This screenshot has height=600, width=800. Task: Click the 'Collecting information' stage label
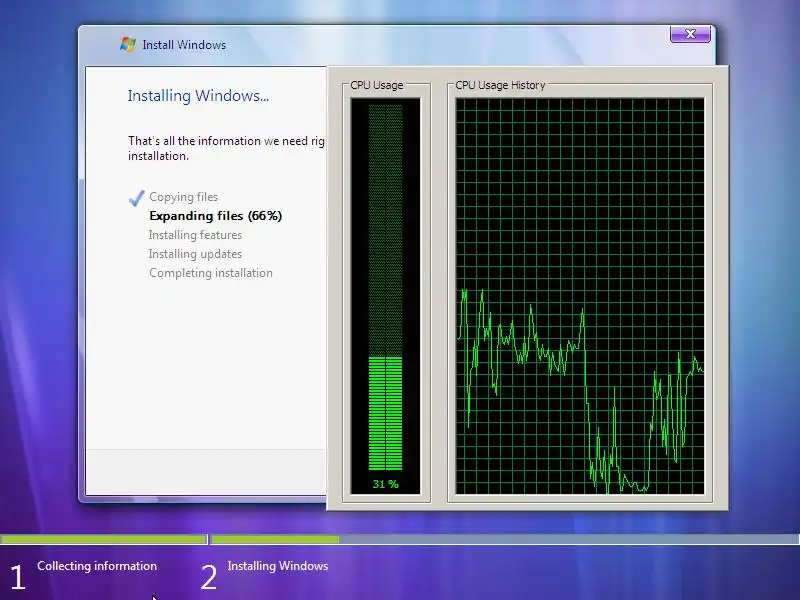click(97, 566)
